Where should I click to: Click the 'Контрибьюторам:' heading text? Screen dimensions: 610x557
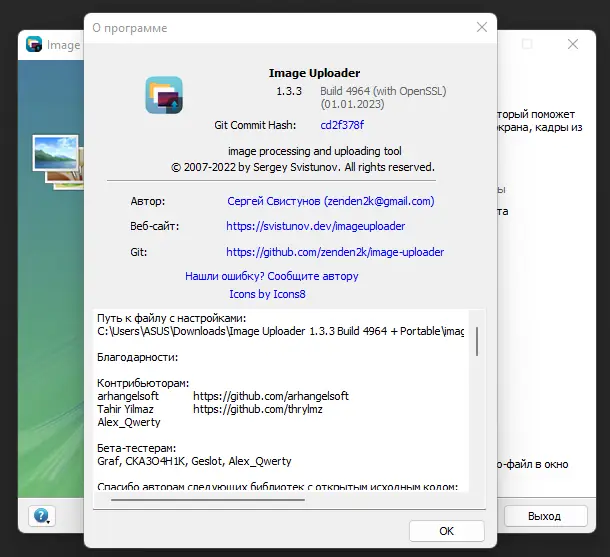coord(143,383)
